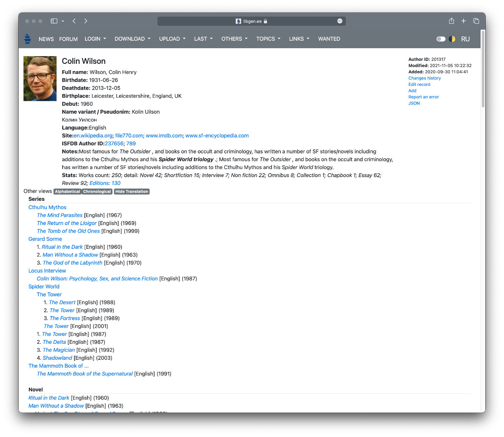Viewport: 504px width, 437px height.
Task: Go back with the browser back arrow
Action: pyautogui.click(x=74, y=21)
